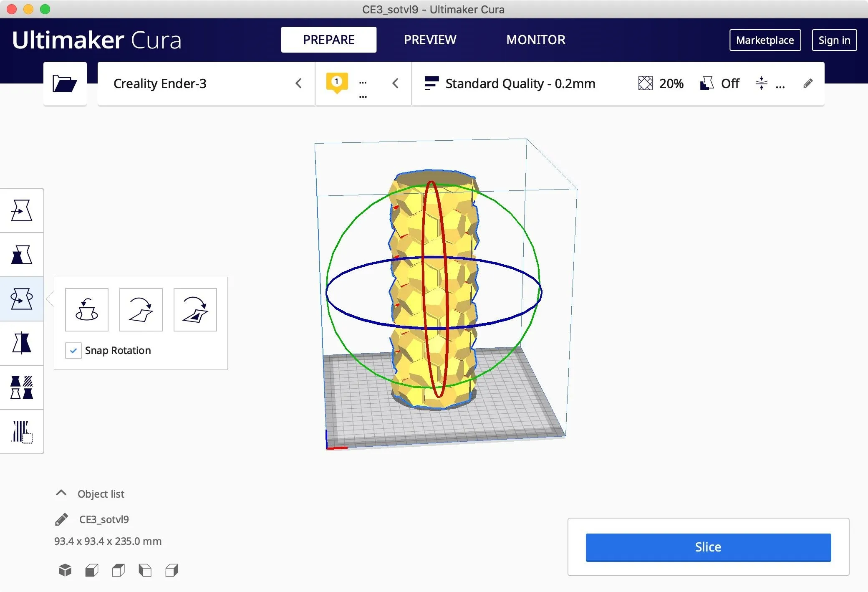The height and width of the screenshot is (592, 868).
Task: Click the adhesion icon in settings bar
Action: pyautogui.click(x=761, y=83)
